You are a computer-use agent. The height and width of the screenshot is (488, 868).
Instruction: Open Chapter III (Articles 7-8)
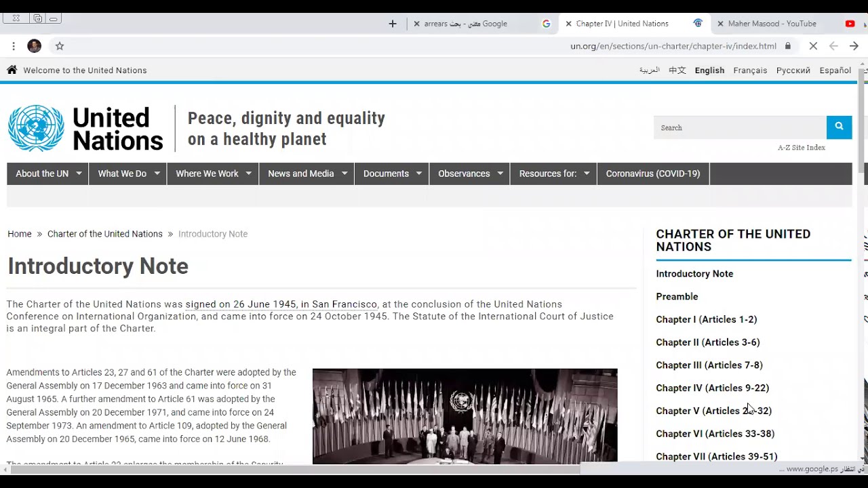tap(709, 365)
